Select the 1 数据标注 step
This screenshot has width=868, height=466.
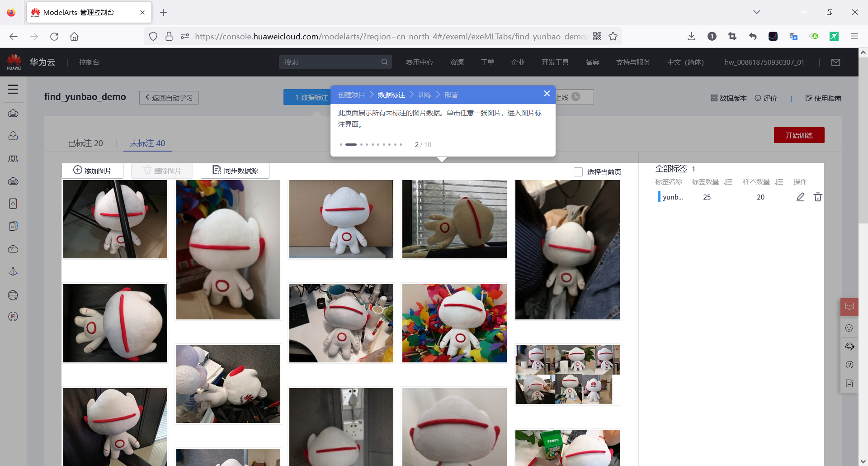(307, 97)
